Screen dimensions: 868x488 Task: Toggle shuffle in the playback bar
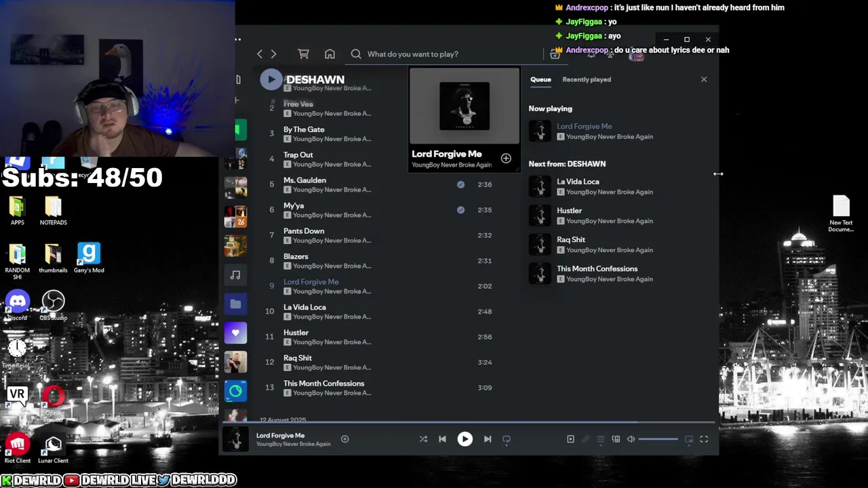(423, 439)
